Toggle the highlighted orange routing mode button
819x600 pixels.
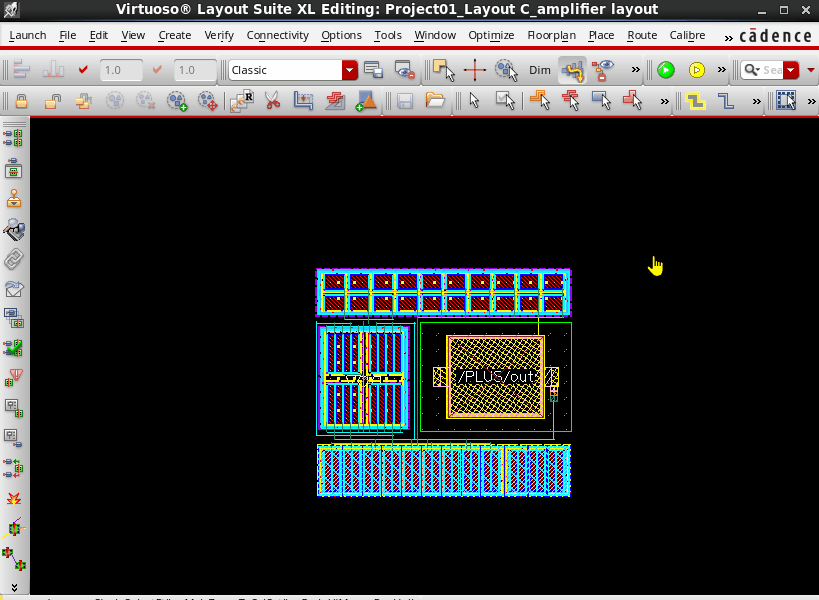(x=572, y=70)
